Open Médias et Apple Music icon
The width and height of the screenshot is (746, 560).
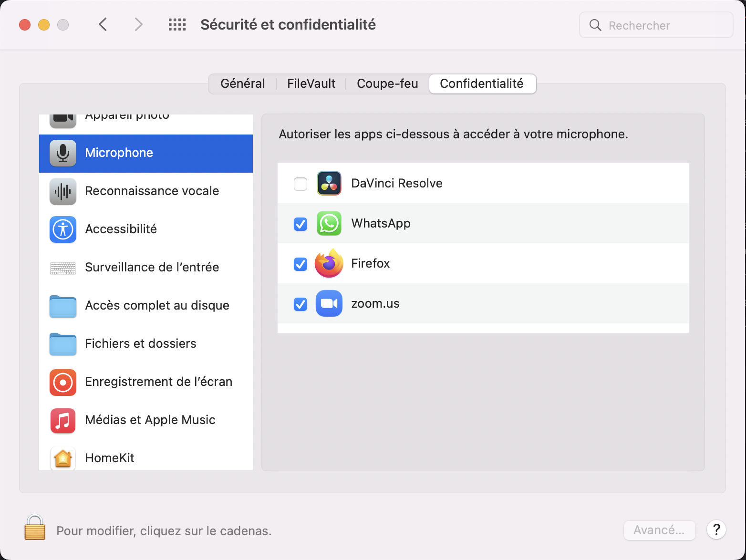tap(63, 420)
